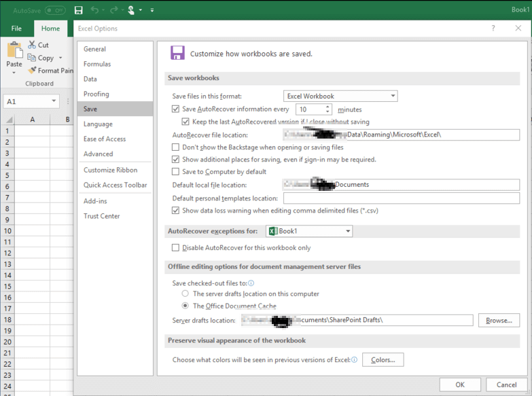Open the Name Box dropdown arrow
The width and height of the screenshot is (532, 396).
(54, 101)
